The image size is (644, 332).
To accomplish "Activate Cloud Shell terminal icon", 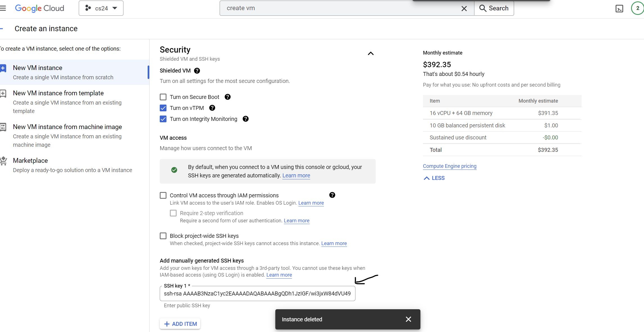I will pos(619,8).
